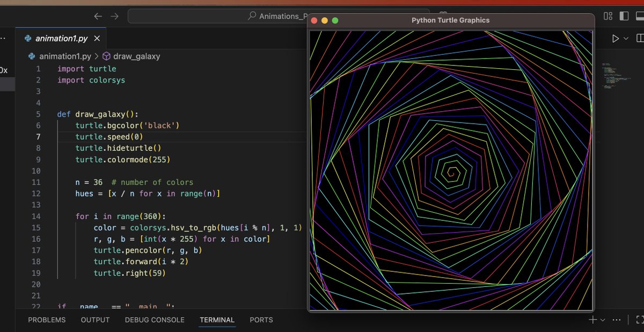Maximize the panel size
Image resolution: width=644 pixels, height=332 pixels.
640,320
